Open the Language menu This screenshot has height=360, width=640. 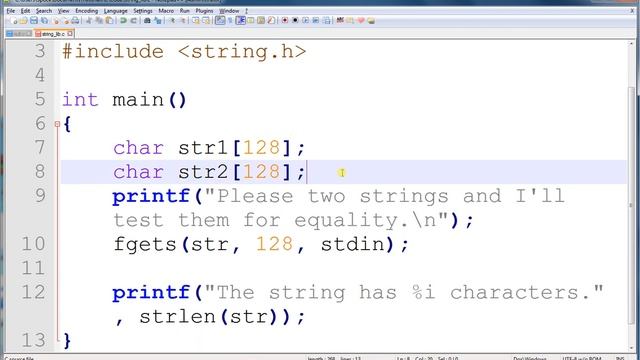[116, 11]
